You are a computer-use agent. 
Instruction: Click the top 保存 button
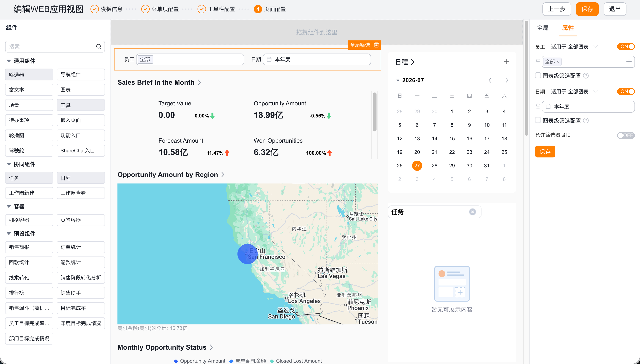[587, 9]
